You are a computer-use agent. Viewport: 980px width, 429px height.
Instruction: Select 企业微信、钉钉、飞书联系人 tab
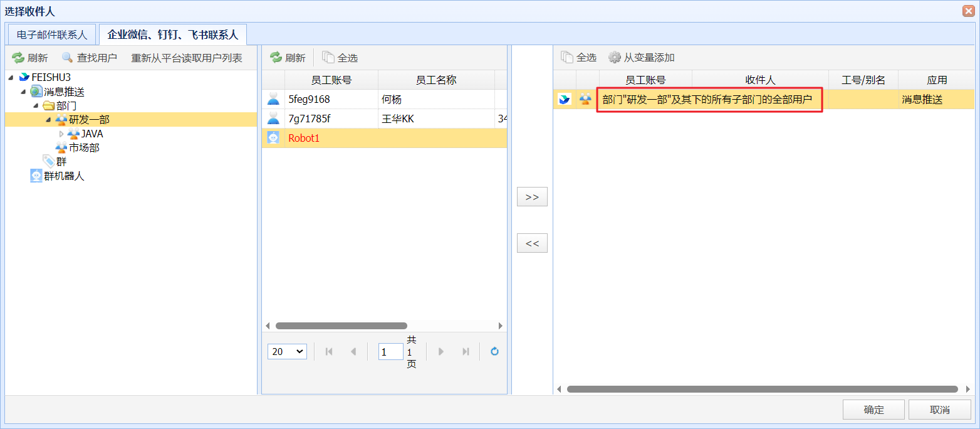tap(172, 34)
